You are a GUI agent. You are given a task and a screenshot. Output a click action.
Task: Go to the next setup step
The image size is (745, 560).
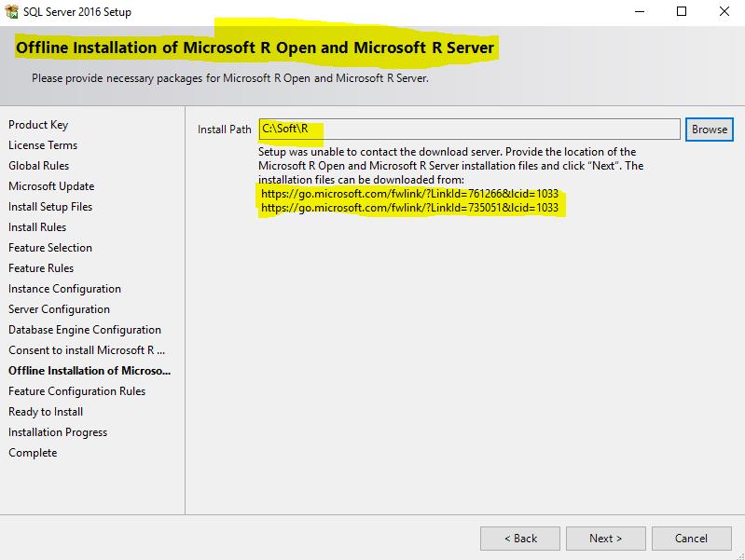pos(605,539)
